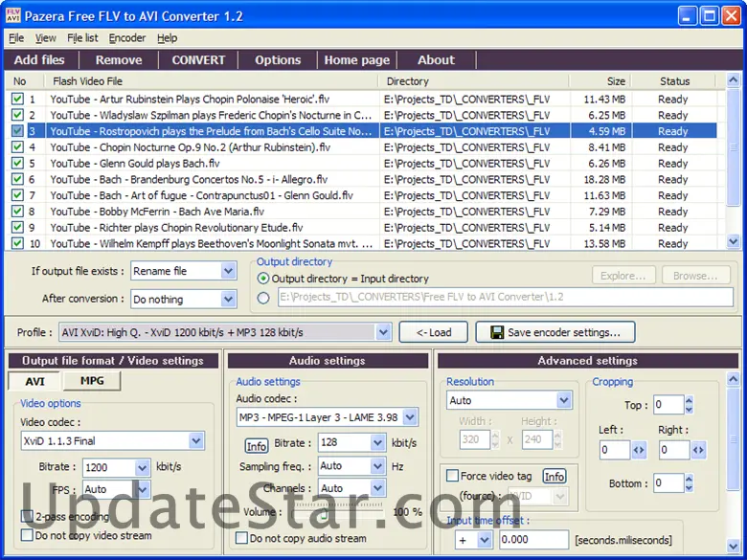The width and height of the screenshot is (747, 560).
Task: Click the file list vertical scrollbar
Action: (x=734, y=147)
